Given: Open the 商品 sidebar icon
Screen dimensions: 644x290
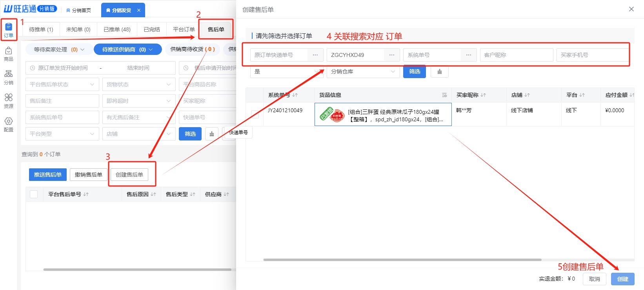Looking at the screenshot, I should (9, 54).
